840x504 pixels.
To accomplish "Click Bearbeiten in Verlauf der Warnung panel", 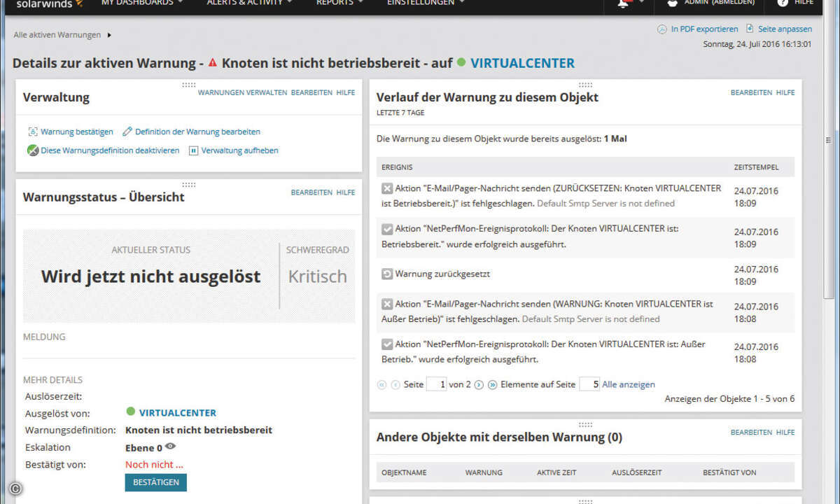I will (751, 92).
